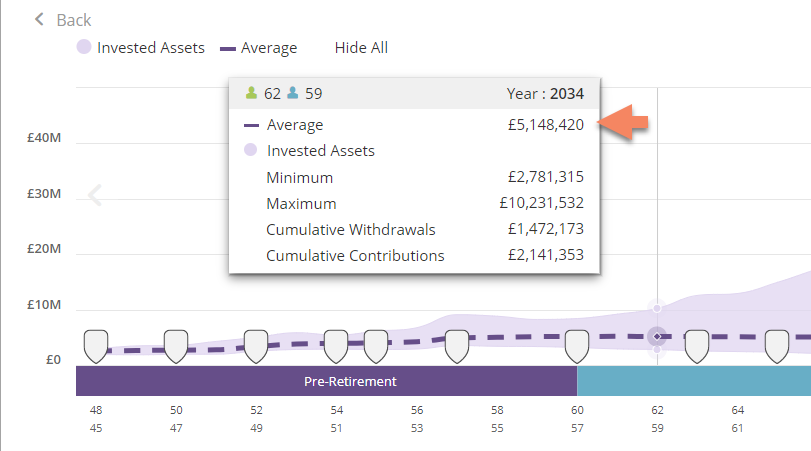This screenshot has width=811, height=451.
Task: Open the shield event marker at age 48
Action: pyautogui.click(x=96, y=346)
